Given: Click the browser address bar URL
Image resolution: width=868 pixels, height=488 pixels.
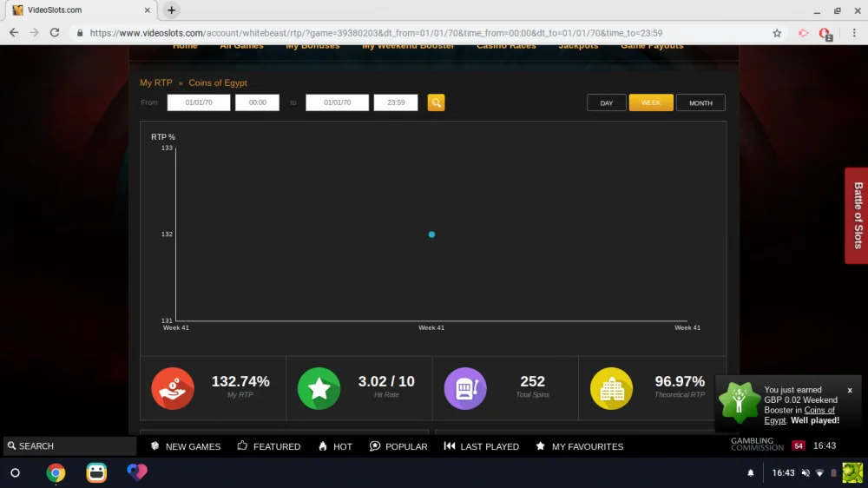Looking at the screenshot, I should tap(376, 33).
